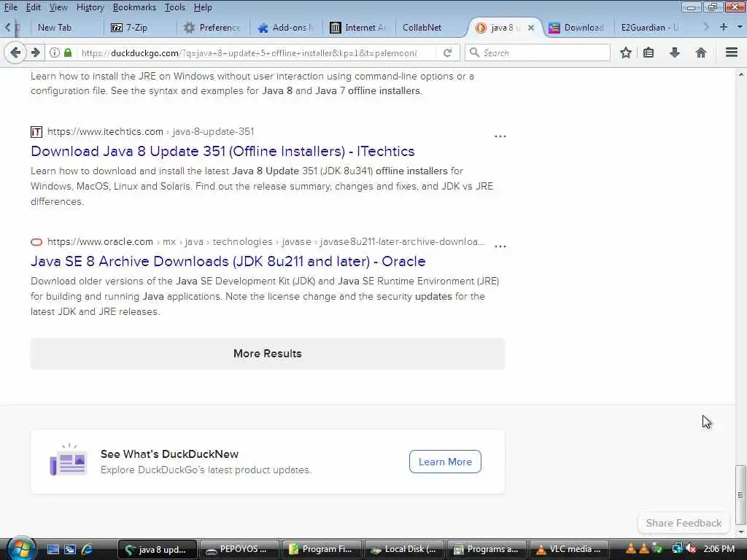Viewport: 747px width, 560px height.
Task: Click the network tray icon
Action: point(677,548)
